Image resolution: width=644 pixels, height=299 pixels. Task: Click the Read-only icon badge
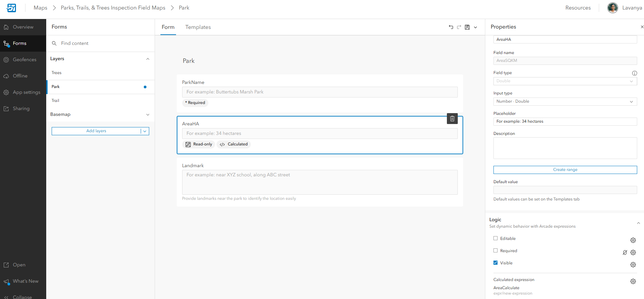pos(188,144)
